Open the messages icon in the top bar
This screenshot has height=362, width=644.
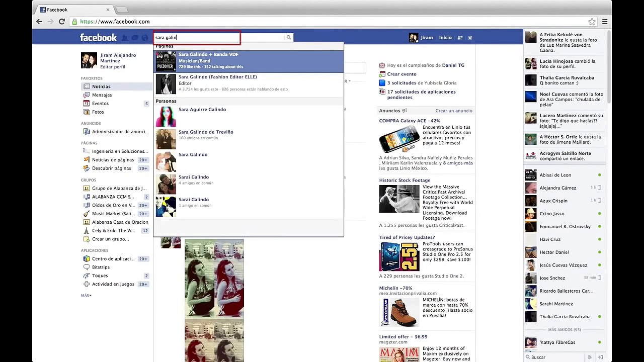click(135, 38)
